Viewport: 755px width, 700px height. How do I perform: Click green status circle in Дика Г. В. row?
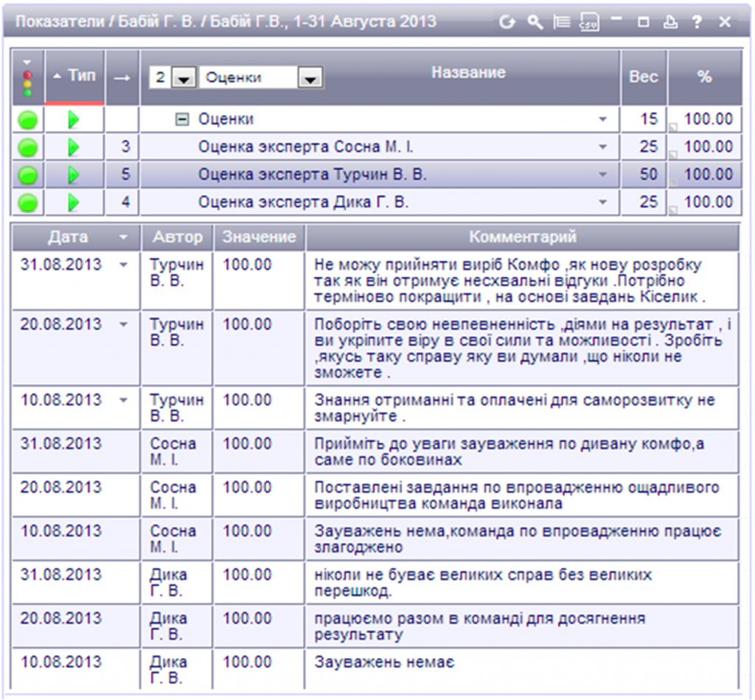click(x=28, y=203)
